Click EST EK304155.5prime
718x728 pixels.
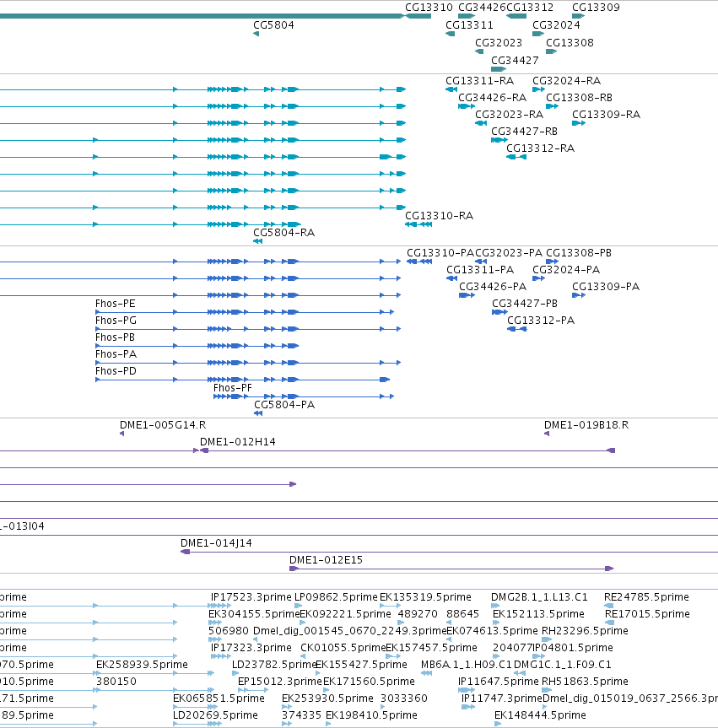(x=254, y=614)
